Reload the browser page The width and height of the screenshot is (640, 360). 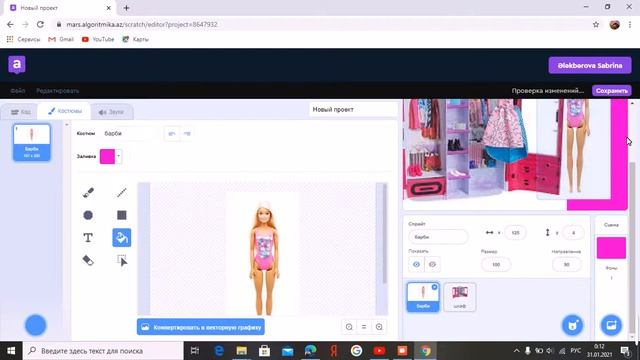[x=40, y=24]
